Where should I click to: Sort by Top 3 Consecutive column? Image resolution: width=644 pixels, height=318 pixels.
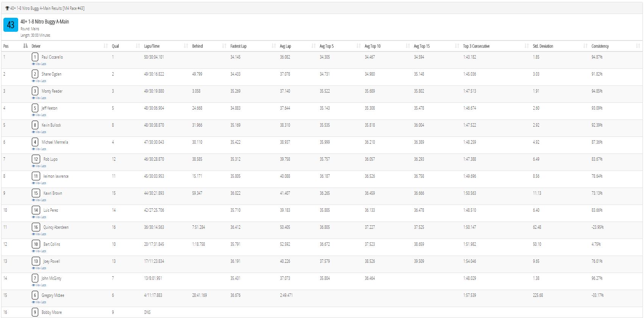(x=496, y=46)
